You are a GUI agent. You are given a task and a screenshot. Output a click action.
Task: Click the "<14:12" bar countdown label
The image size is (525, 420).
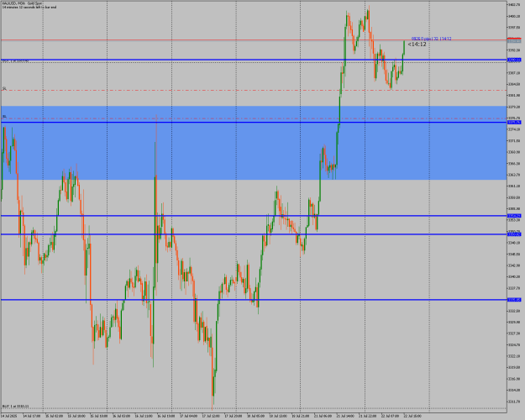pyautogui.click(x=417, y=45)
